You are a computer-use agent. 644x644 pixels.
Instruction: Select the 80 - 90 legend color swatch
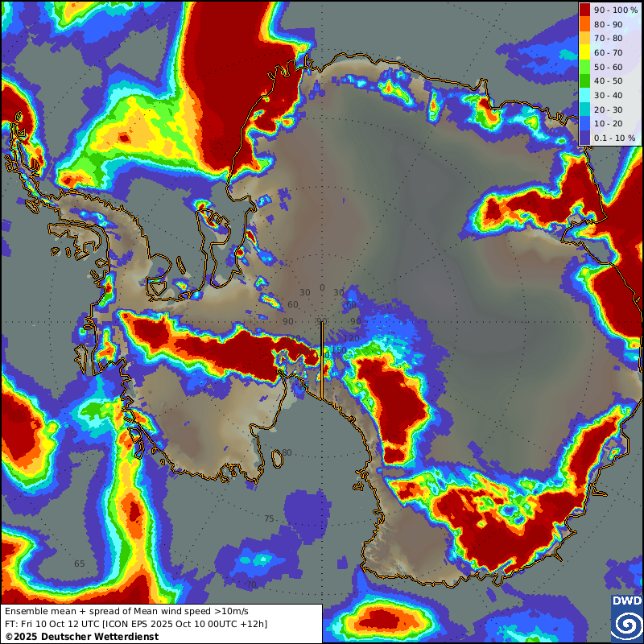click(x=587, y=24)
